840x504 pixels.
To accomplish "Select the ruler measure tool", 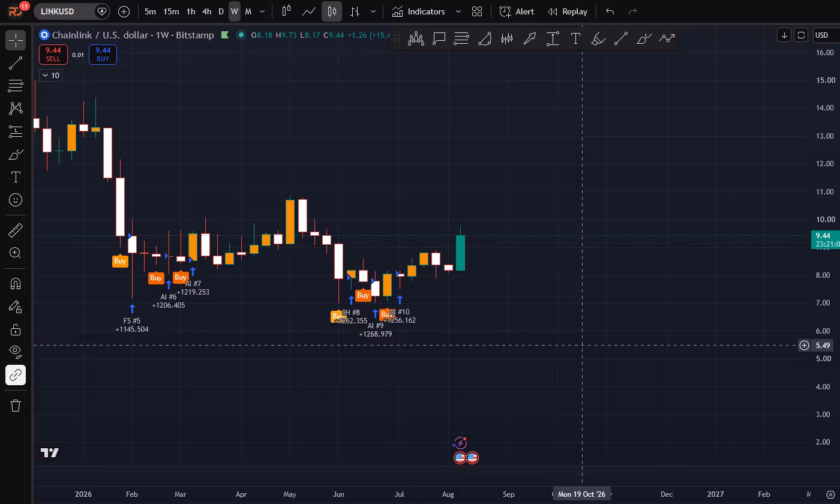I will (x=16, y=230).
